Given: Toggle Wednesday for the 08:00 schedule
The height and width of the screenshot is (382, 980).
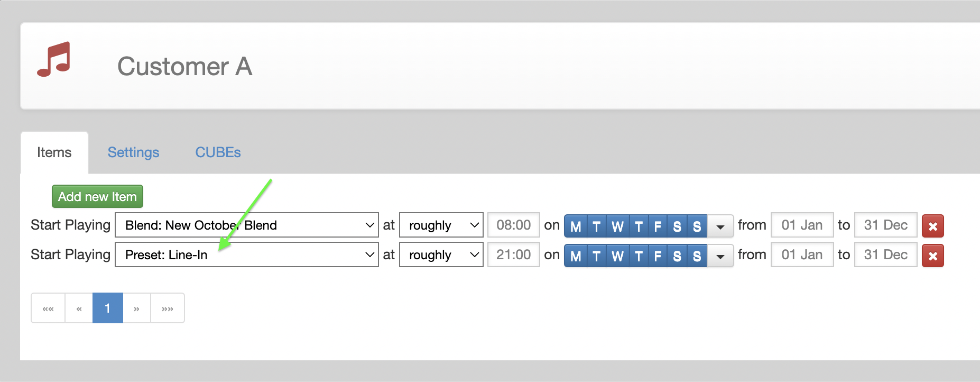Looking at the screenshot, I should click(x=617, y=226).
